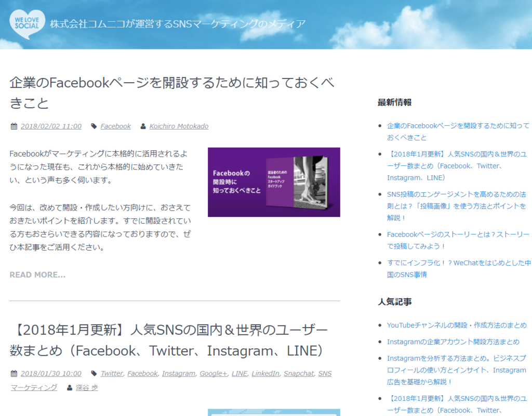Click author icon beside 深谷 歩
This screenshot has height=416, width=532.
[x=70, y=388]
